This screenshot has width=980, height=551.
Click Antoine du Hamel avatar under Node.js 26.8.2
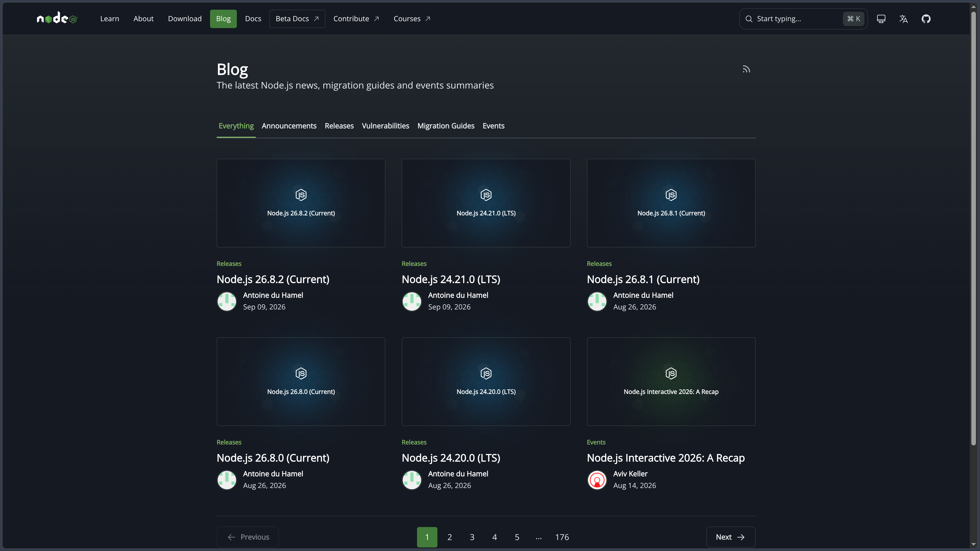pos(227,301)
